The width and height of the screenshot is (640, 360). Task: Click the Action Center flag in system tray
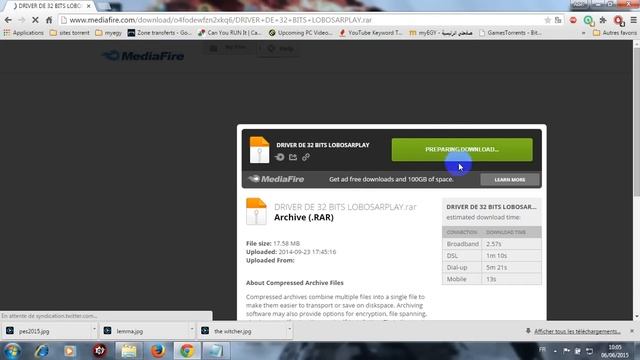(566, 351)
